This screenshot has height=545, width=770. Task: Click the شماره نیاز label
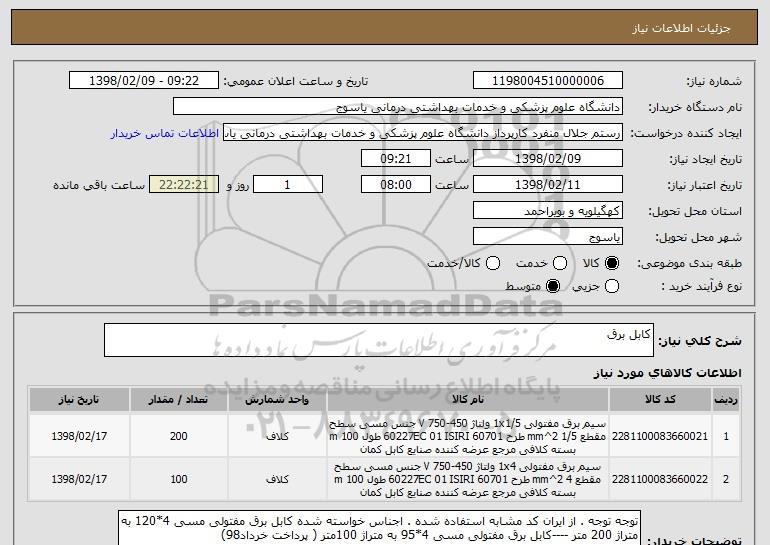click(x=714, y=81)
